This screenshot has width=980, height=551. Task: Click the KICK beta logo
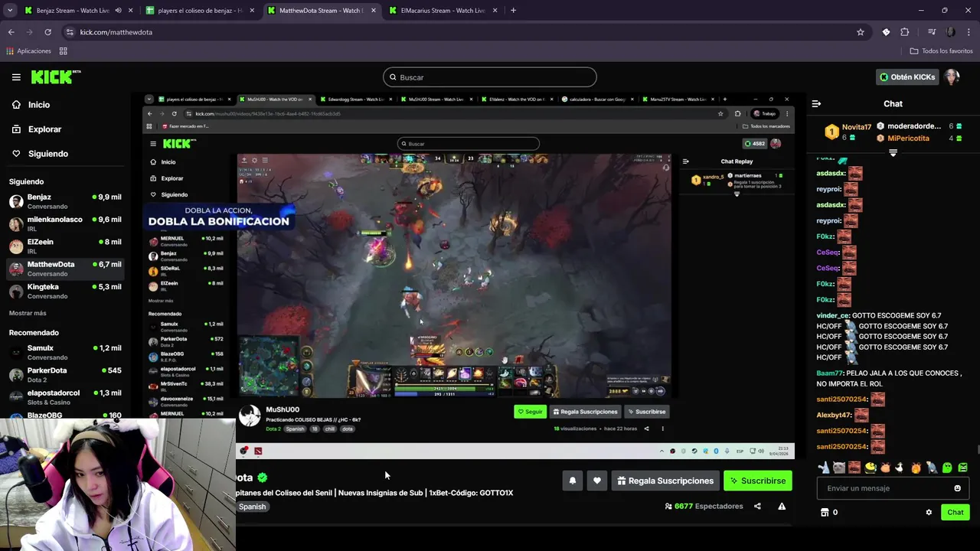(x=56, y=77)
